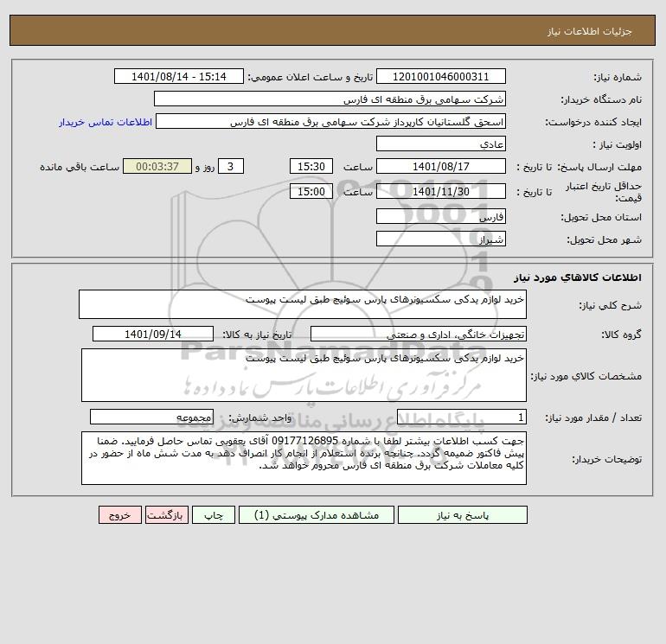Screen dimensions: 666x644
Task: Click the announcement date field 1401/08/14 - 15:14
Action: click(x=179, y=76)
